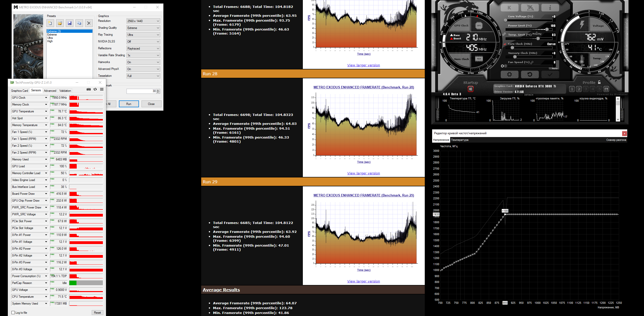Open the NVIDIA DLSS dropdown
The image size is (644, 316).
tap(143, 42)
